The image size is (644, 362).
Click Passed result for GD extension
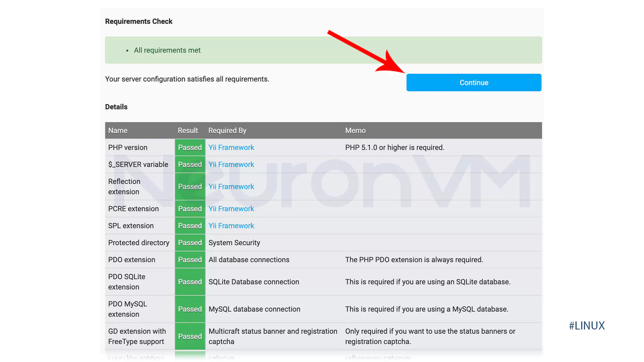point(190,336)
